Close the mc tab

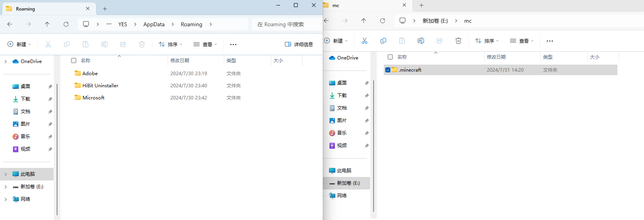(404, 5)
